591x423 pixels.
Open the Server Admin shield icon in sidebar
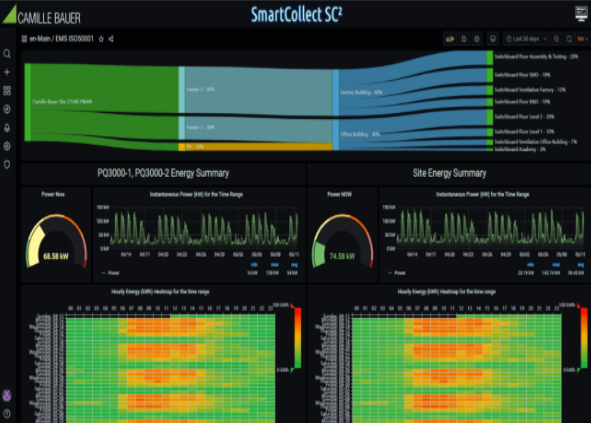tap(7, 164)
